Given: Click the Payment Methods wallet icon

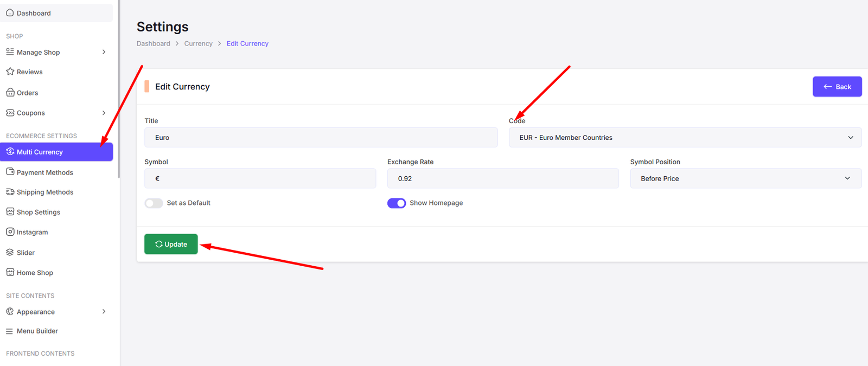Looking at the screenshot, I should [10, 172].
